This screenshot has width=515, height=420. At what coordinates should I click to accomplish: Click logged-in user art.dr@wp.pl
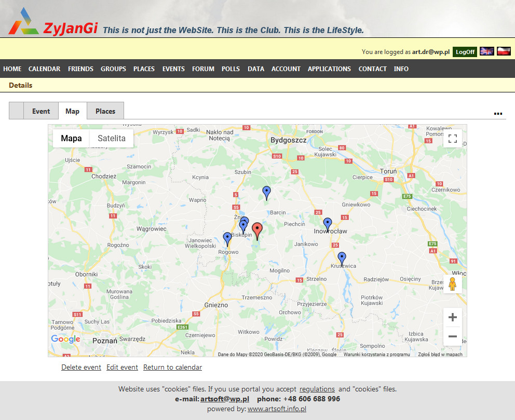pyautogui.click(x=431, y=51)
